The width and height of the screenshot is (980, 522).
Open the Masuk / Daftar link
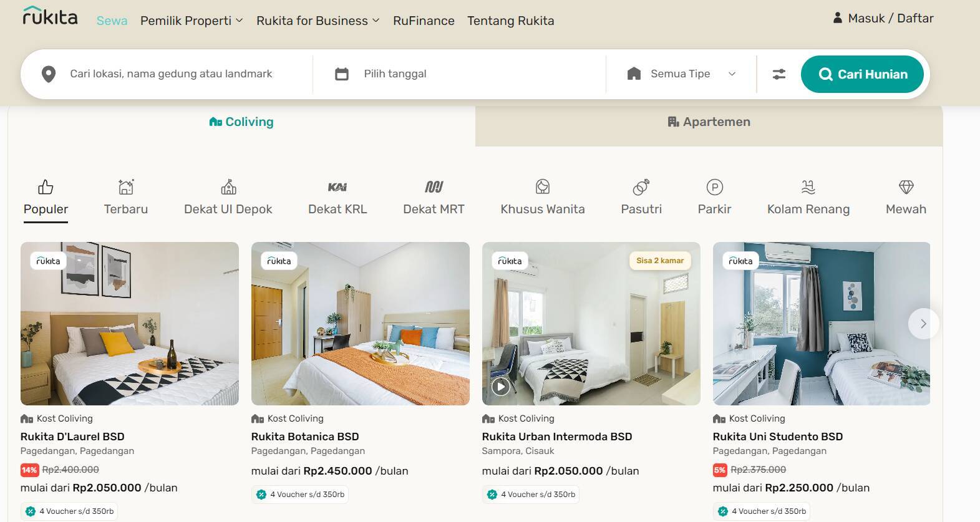pos(883,18)
